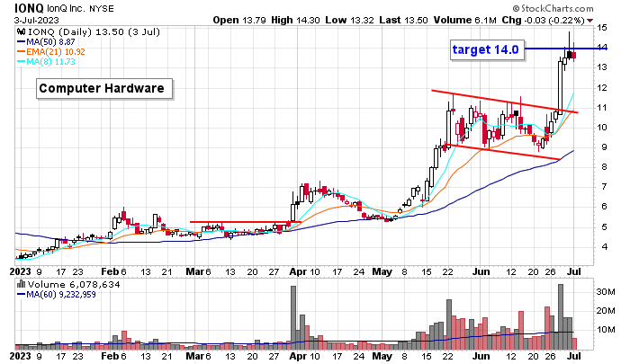Click the High 14.30 value
The height and width of the screenshot is (364, 630).
coord(295,20)
